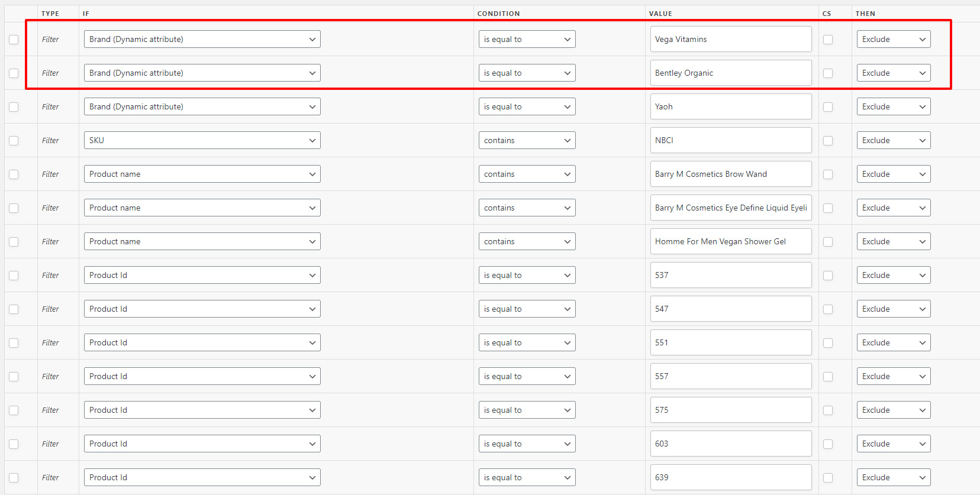
Task: Click the Vega Vitamins value field
Action: coord(731,39)
